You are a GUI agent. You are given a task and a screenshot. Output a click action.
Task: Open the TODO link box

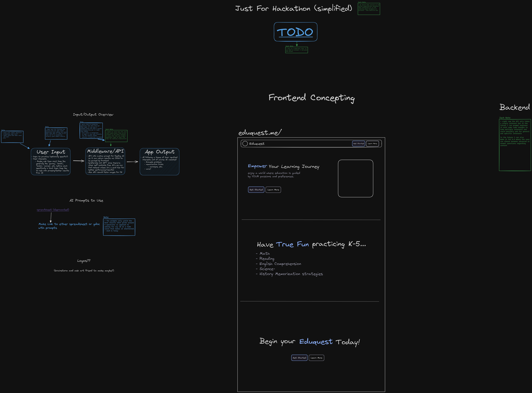(x=295, y=32)
